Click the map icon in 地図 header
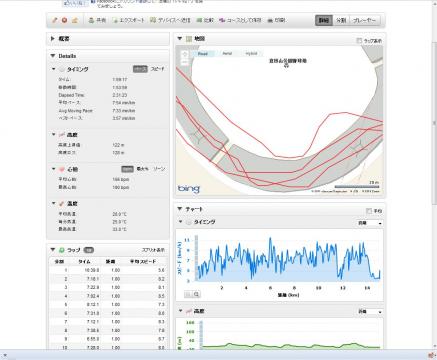Viewport: 437px width, 360px height. (x=189, y=39)
